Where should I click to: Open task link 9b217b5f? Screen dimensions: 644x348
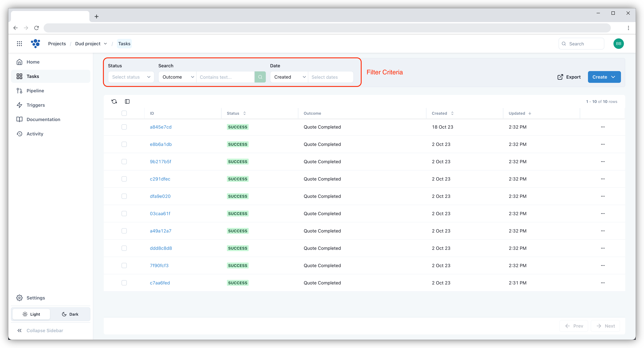[x=160, y=161]
